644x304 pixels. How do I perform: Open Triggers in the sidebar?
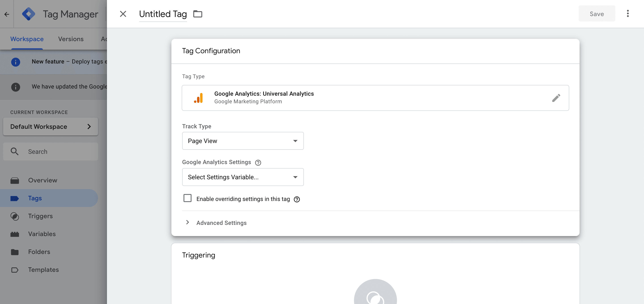tap(40, 216)
